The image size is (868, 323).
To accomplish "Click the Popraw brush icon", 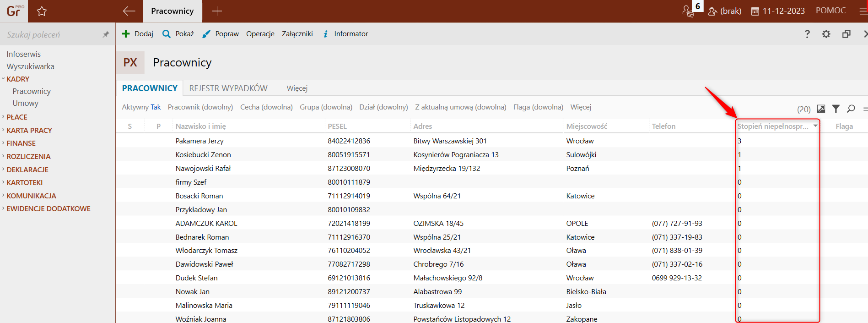I will click(x=206, y=34).
